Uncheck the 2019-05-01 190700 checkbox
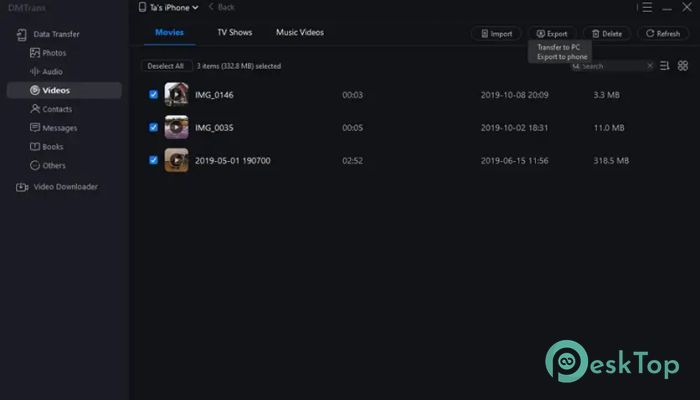 [153, 160]
